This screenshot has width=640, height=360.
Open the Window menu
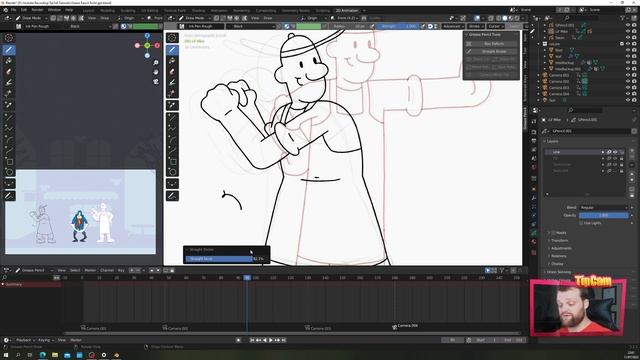pos(54,10)
